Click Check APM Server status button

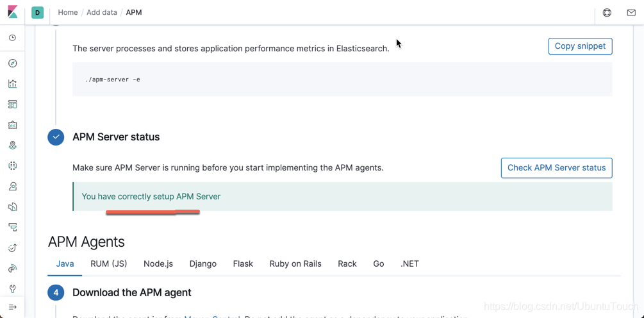tap(556, 167)
